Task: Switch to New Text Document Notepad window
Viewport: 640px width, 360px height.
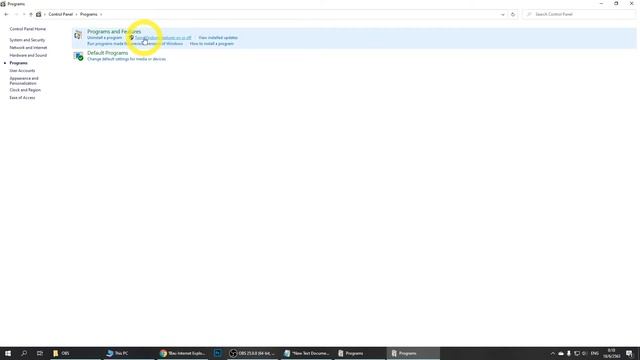Action: coord(307,353)
